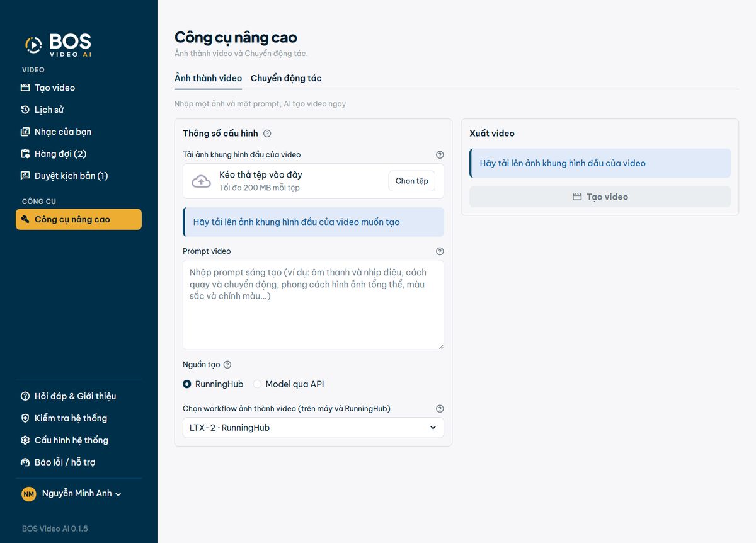Image resolution: width=756 pixels, height=543 pixels.
Task: Click the Tạo video button under Xuất video
Action: (600, 197)
